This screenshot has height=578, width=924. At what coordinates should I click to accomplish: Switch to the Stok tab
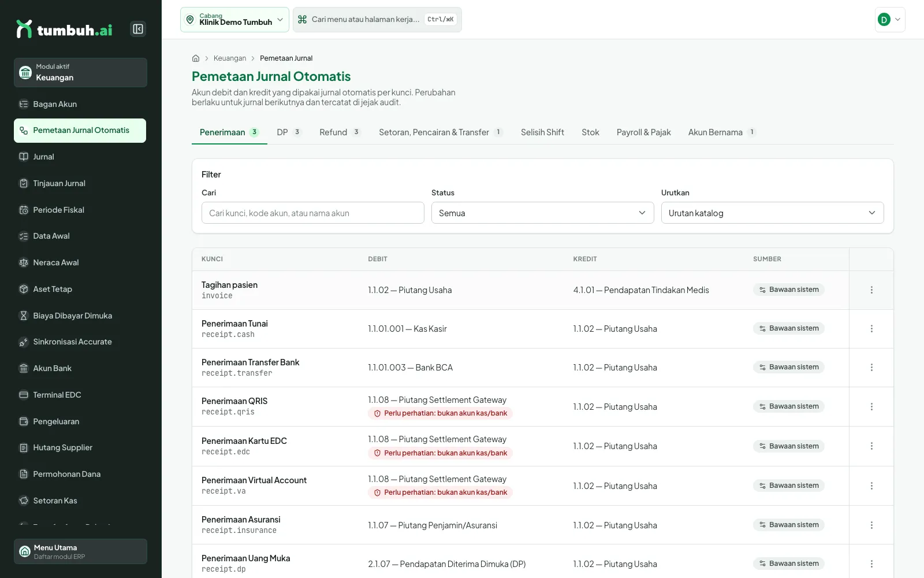pyautogui.click(x=590, y=132)
